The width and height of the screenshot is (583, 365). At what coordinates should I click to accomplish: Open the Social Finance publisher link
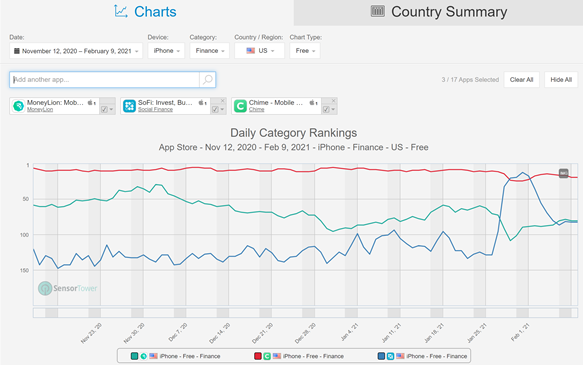click(155, 110)
